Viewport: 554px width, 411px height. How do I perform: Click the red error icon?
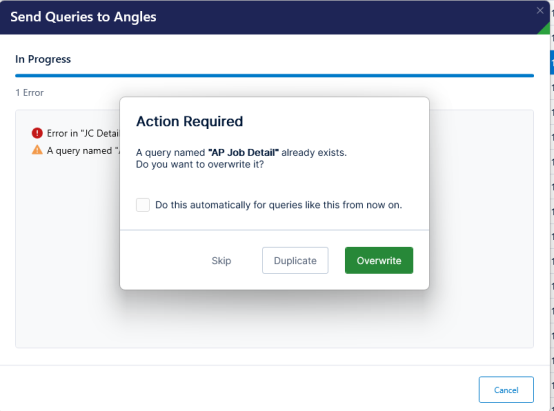(37, 133)
